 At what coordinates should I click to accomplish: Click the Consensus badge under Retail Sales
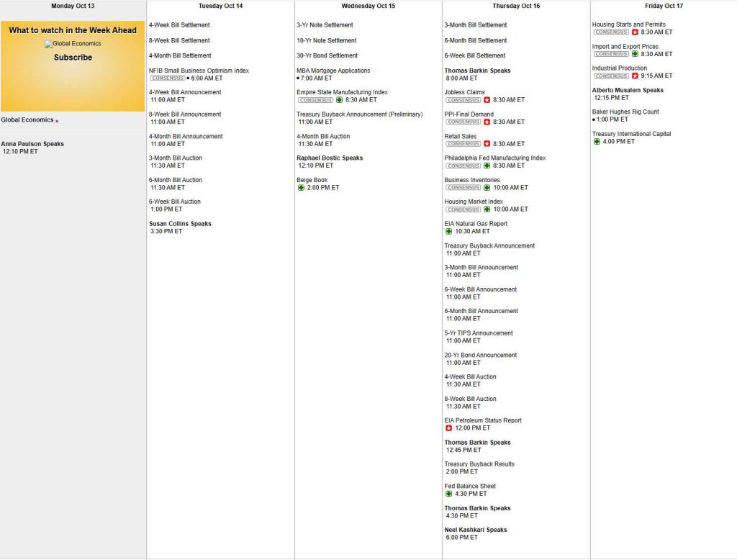463,144
